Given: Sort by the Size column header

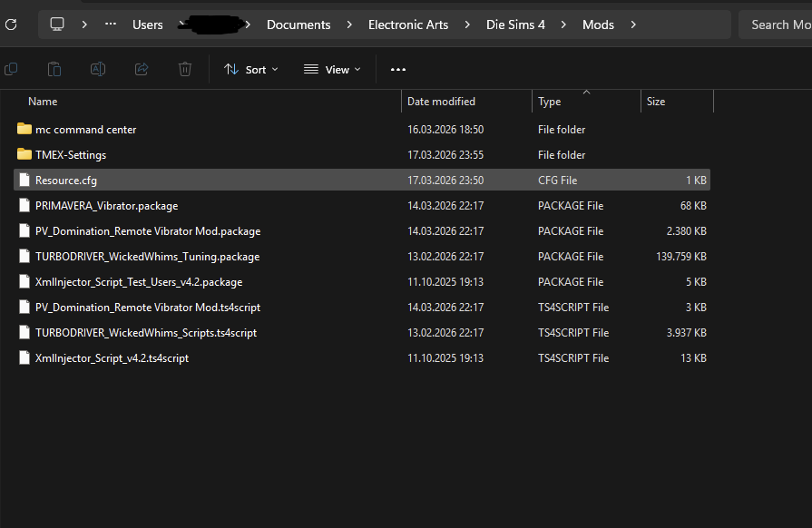Looking at the screenshot, I should coord(656,102).
